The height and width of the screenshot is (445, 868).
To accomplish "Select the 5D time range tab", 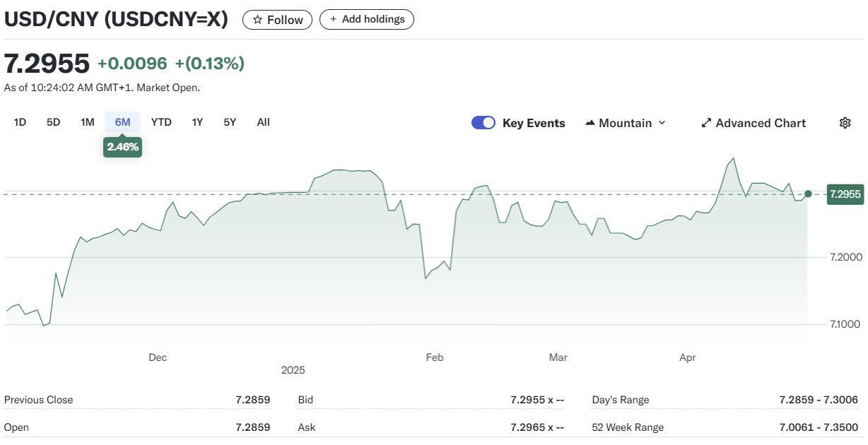I will 54,122.
